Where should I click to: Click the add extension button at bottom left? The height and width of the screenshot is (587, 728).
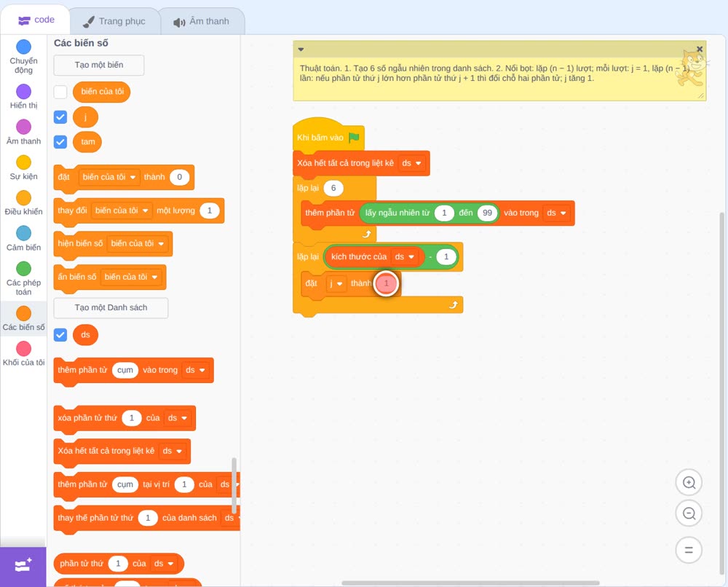[x=23, y=566]
